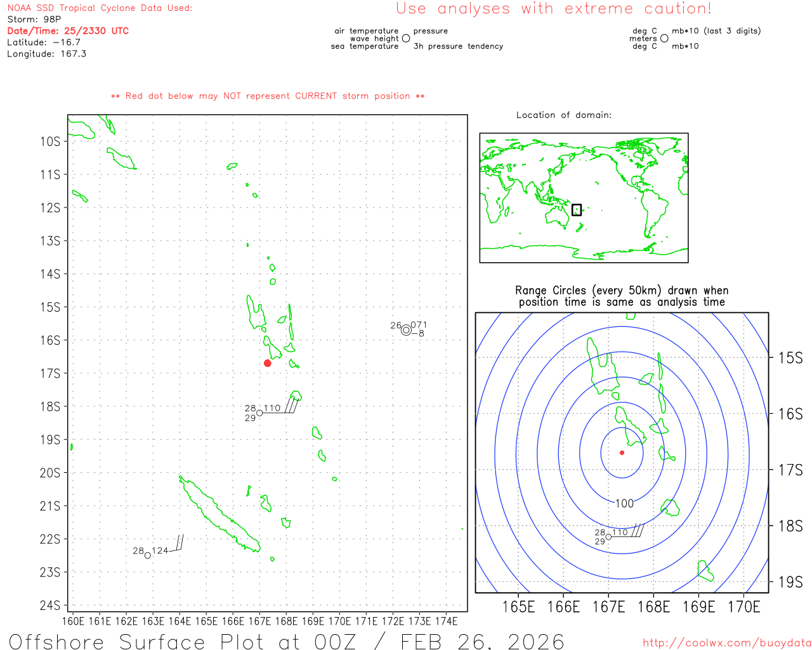
Task: Select the buoy station circle with pressure 110 on main map
Action: pos(259,413)
